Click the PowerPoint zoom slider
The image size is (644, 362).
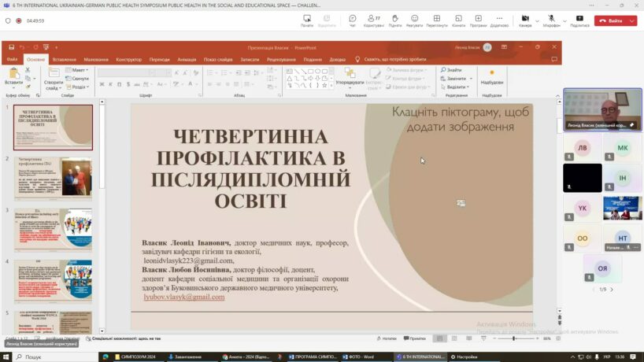(x=513, y=338)
